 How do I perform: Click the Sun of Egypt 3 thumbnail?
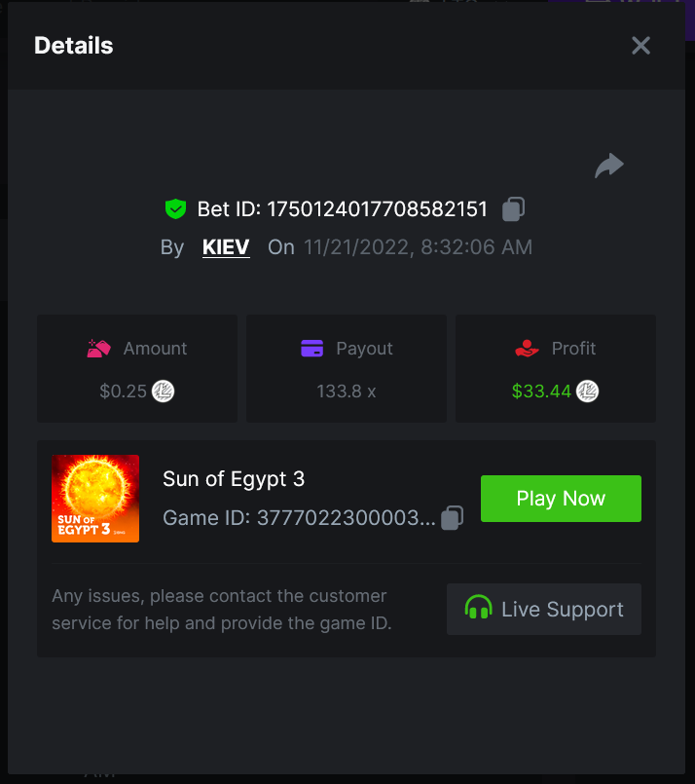(x=95, y=499)
